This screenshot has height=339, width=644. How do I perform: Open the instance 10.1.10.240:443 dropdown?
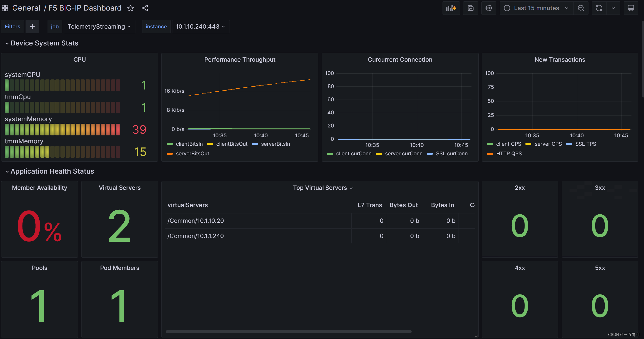[201, 26]
